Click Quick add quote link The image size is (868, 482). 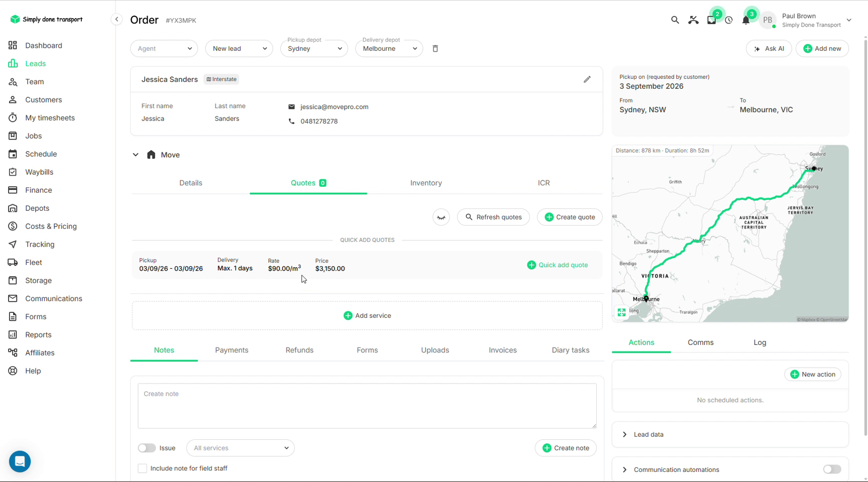tap(557, 265)
